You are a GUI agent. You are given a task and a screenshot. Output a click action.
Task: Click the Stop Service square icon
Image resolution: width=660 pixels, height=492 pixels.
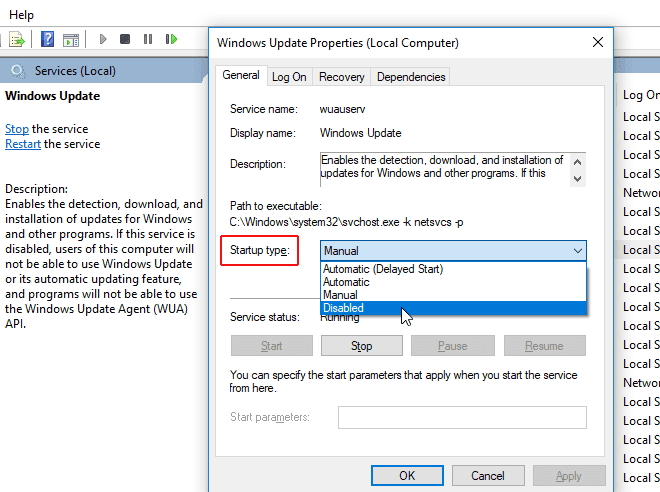pyautogui.click(x=125, y=40)
